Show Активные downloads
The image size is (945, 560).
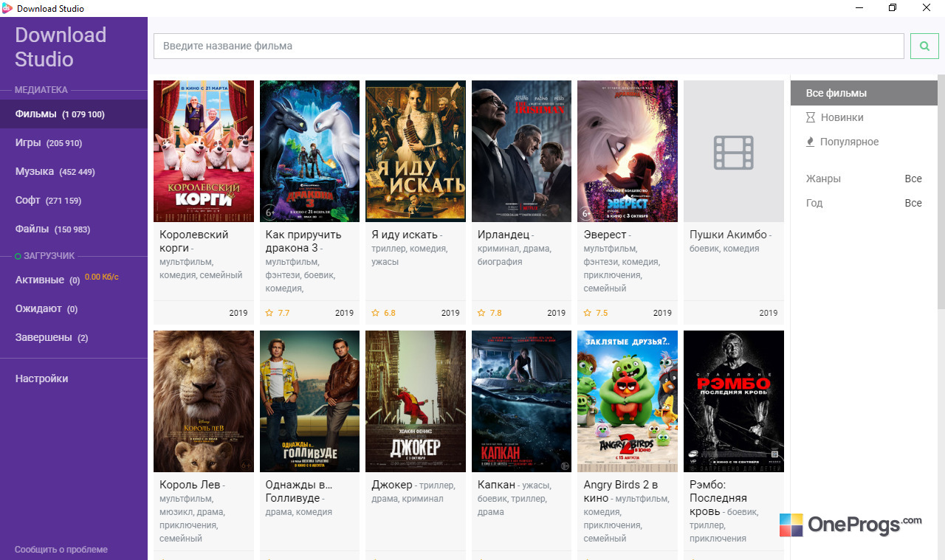[74, 280]
